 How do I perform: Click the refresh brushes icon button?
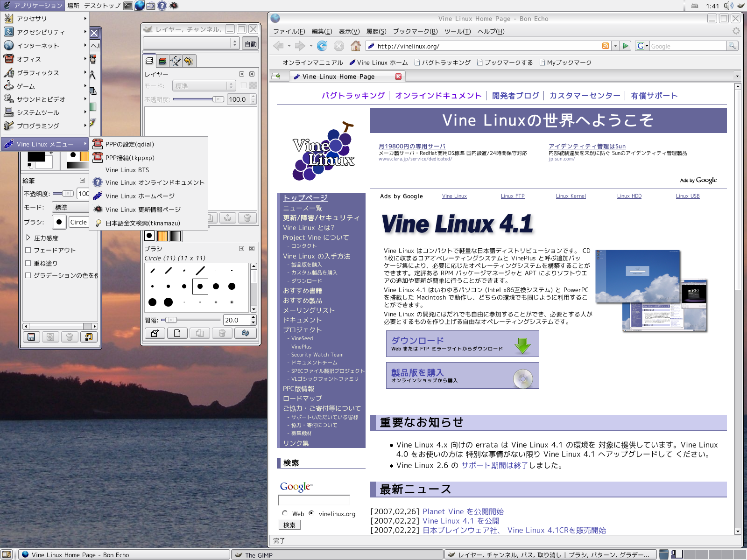coord(245,333)
